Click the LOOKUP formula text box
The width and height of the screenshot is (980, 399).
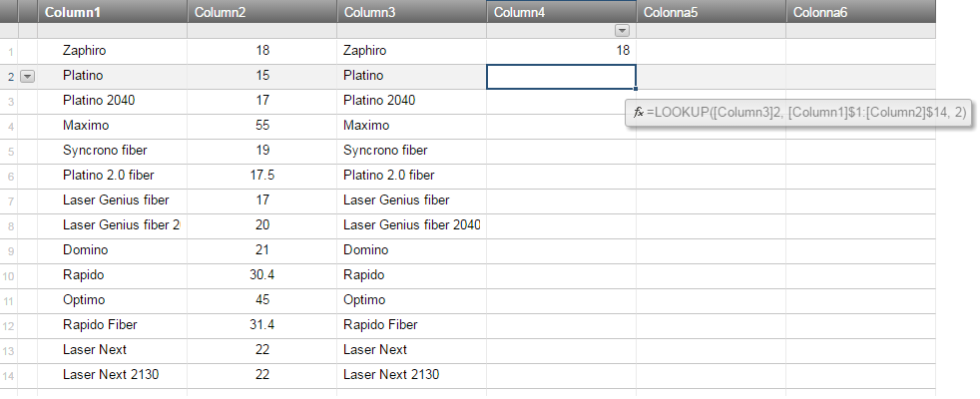point(798,113)
